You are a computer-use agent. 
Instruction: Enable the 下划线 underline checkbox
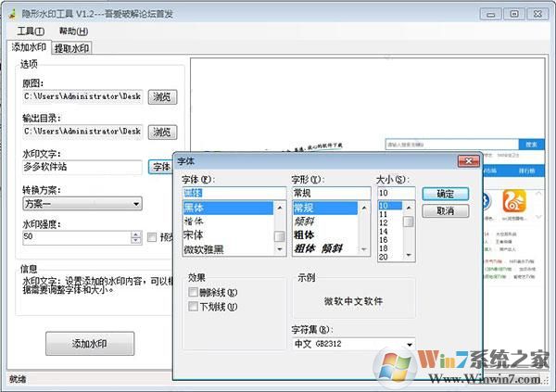pos(193,305)
